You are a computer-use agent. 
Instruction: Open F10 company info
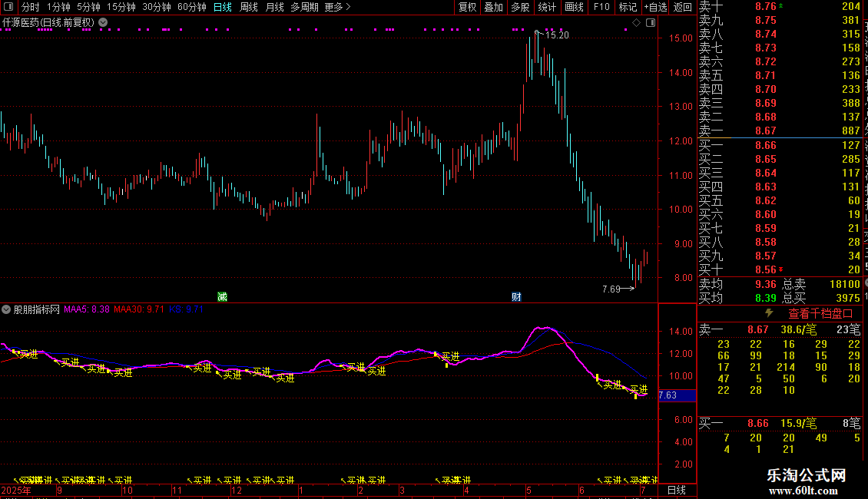601,7
